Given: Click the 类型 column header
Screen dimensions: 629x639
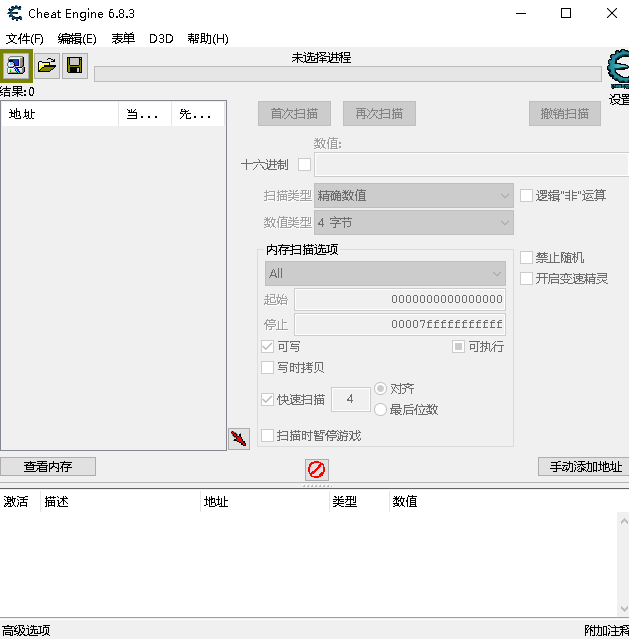Looking at the screenshot, I should (359, 502).
